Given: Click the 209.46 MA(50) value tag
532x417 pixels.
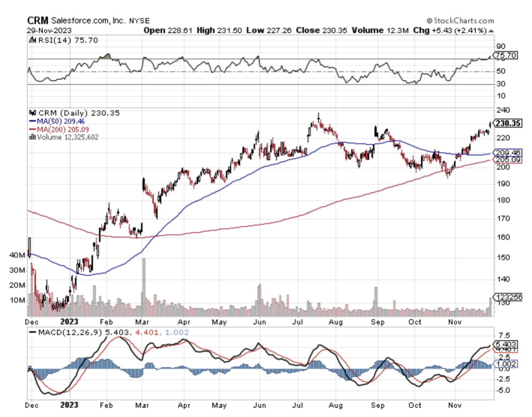Looking at the screenshot, I should (x=508, y=153).
